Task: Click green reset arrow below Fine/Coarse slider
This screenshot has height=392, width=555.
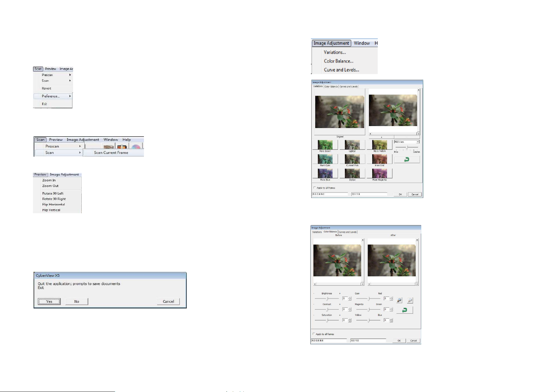Action: 407,159
